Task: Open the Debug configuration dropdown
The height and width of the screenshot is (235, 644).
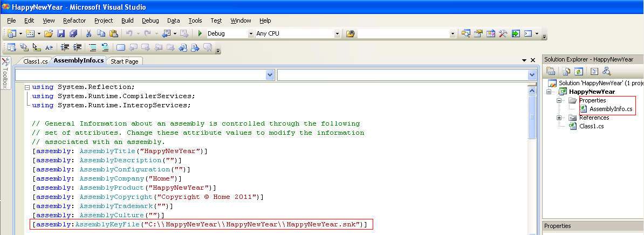Action: click(251, 33)
